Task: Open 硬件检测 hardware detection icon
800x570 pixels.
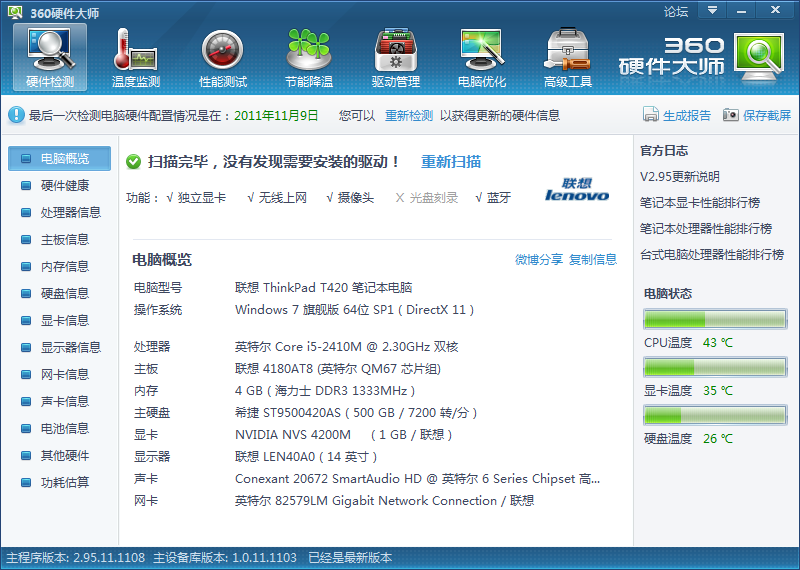Action: pos(50,58)
